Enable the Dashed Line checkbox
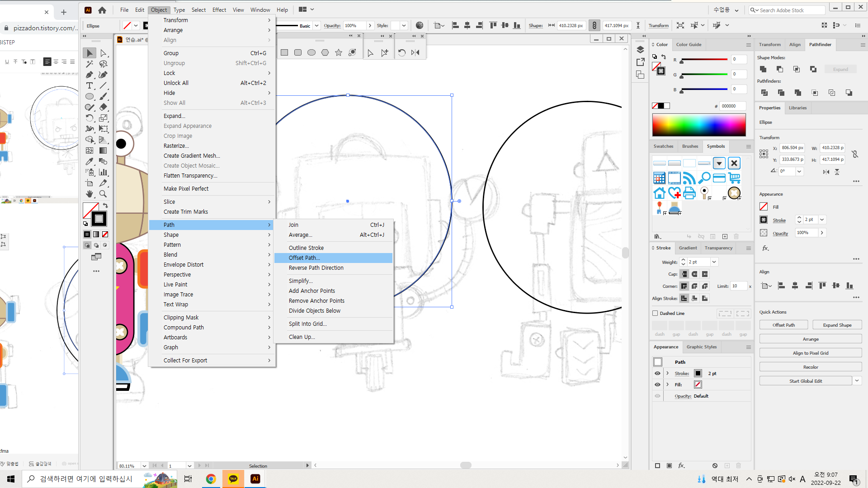The height and width of the screenshot is (488, 868). pos(655,313)
